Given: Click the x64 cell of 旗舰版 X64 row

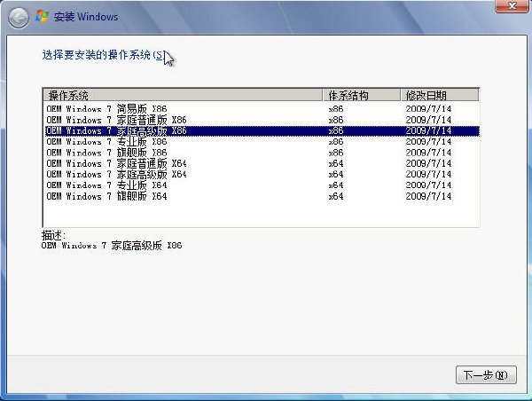Looking at the screenshot, I should [x=336, y=196].
